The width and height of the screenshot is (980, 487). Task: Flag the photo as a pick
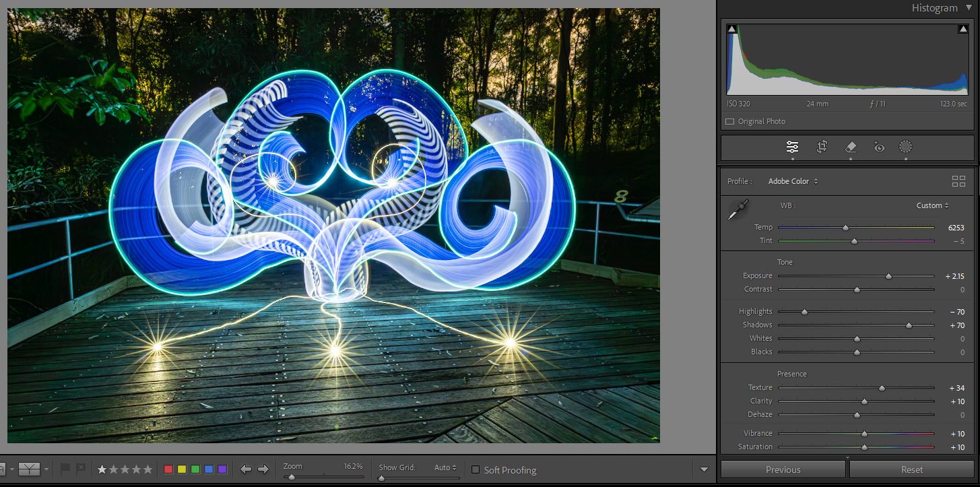pyautogui.click(x=65, y=469)
